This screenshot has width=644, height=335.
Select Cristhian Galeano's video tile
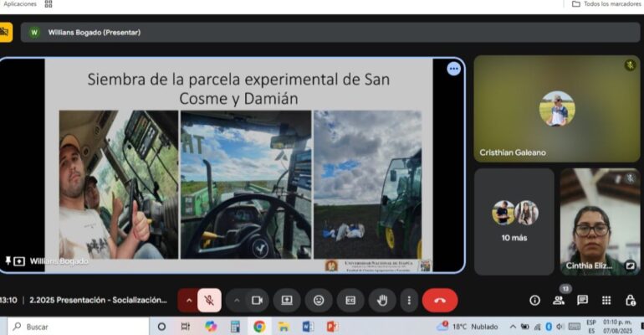click(557, 109)
